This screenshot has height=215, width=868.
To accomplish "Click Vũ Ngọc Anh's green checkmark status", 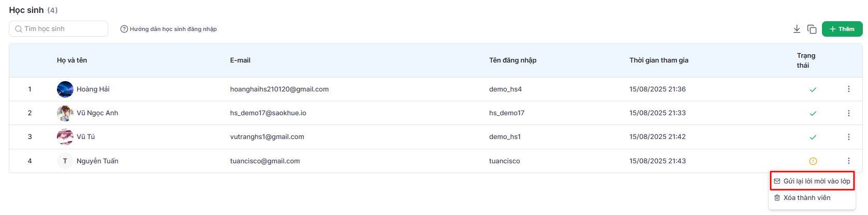I will point(813,113).
